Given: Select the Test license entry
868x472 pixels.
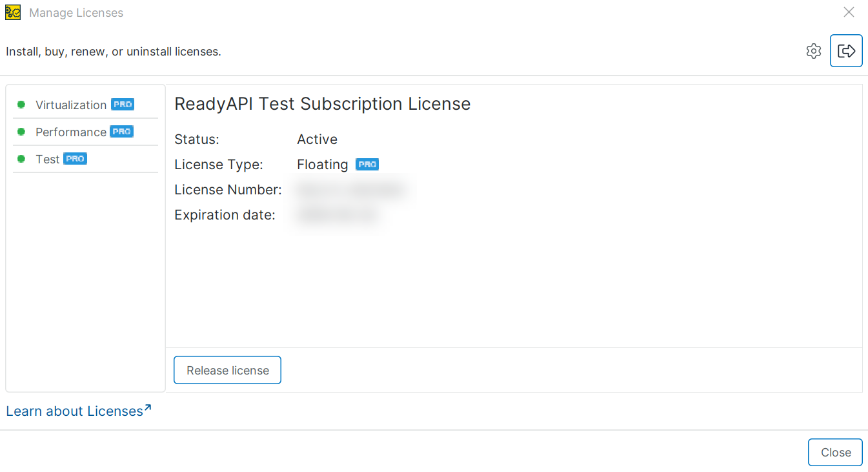Looking at the screenshot, I should [85, 159].
